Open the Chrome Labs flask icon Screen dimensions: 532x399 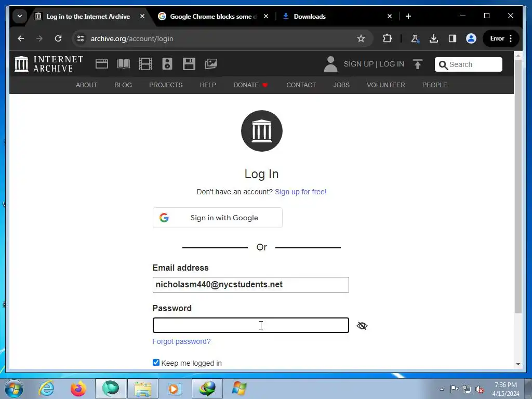click(x=415, y=38)
